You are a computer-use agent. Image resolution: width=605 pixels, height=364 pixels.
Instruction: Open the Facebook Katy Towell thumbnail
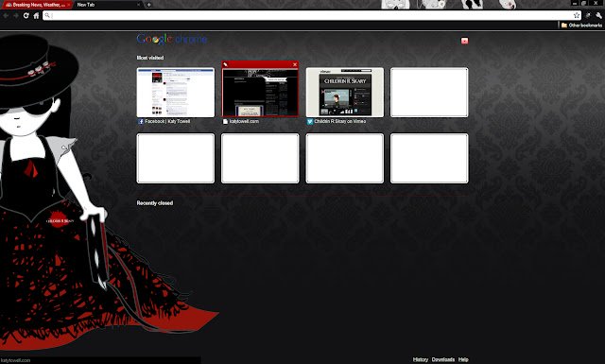(176, 93)
